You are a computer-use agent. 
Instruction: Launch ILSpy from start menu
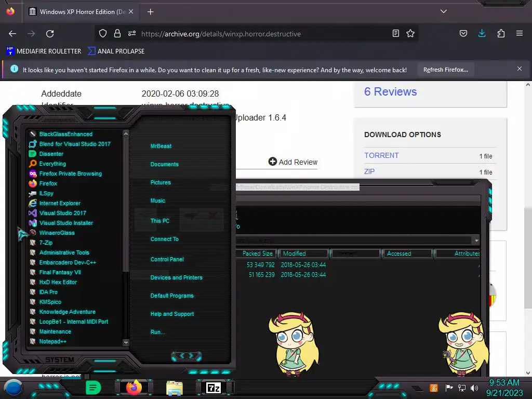pos(42,193)
